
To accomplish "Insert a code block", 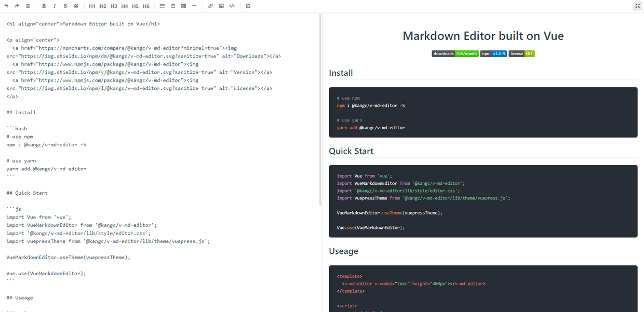I will click(x=232, y=6).
